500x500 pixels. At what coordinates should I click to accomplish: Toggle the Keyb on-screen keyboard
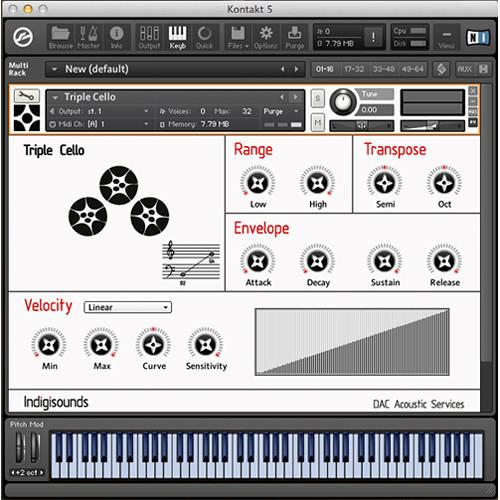point(177,37)
